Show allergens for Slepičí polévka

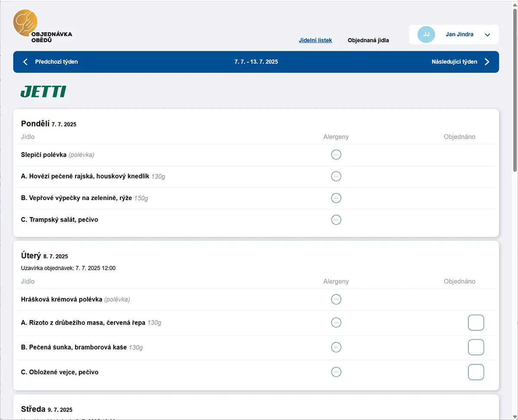coord(336,154)
